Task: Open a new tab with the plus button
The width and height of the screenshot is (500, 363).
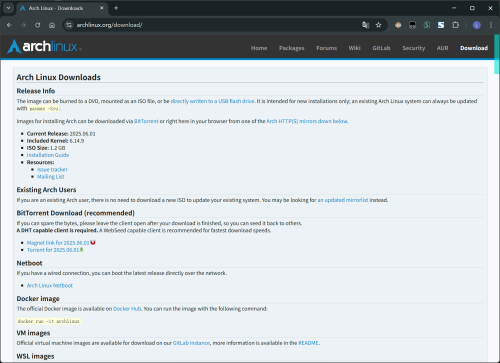Action: [x=116, y=8]
